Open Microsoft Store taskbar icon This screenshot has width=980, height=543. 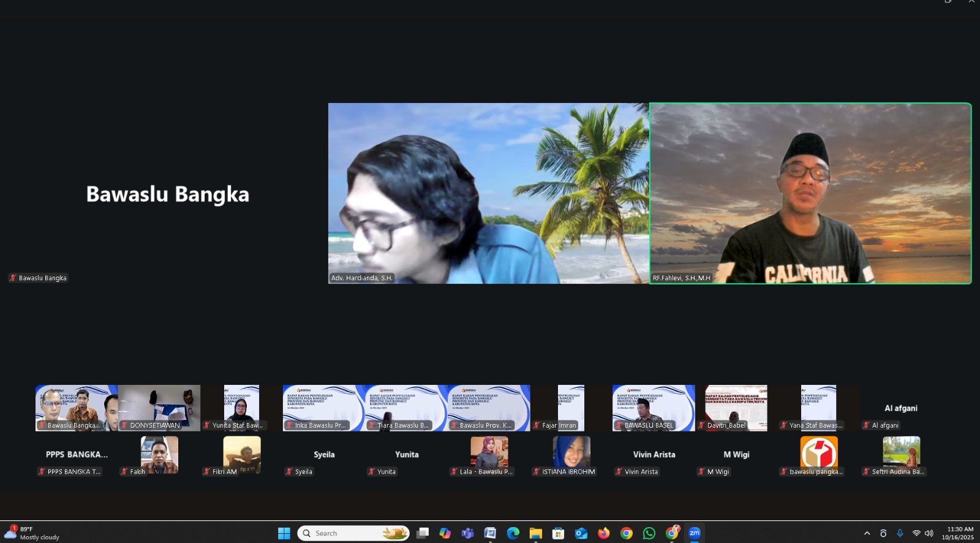[558, 533]
